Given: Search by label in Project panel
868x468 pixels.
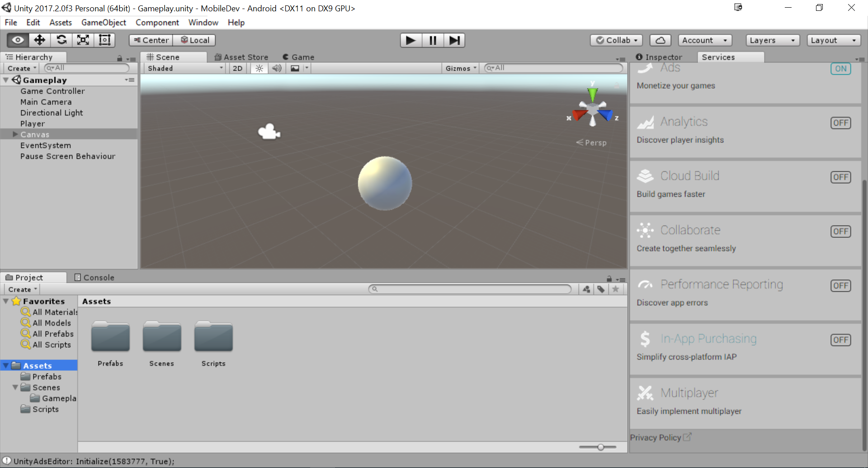Looking at the screenshot, I should (x=601, y=289).
